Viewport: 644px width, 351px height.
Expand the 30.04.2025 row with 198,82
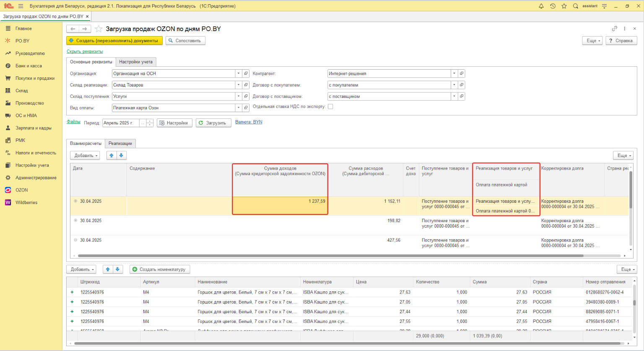point(75,220)
